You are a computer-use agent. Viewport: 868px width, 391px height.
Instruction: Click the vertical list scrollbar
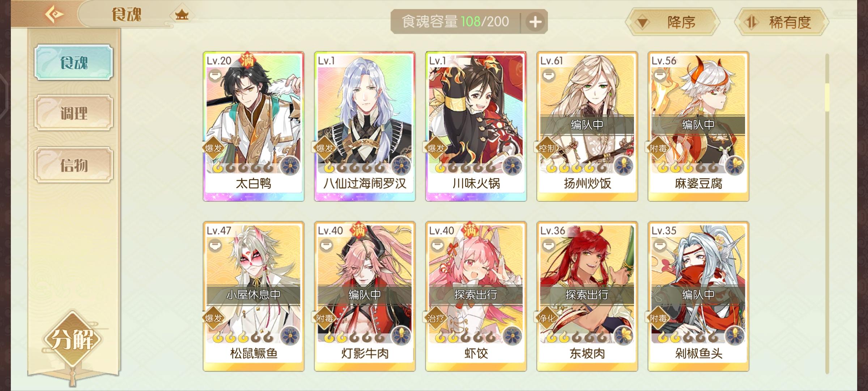tap(827, 214)
